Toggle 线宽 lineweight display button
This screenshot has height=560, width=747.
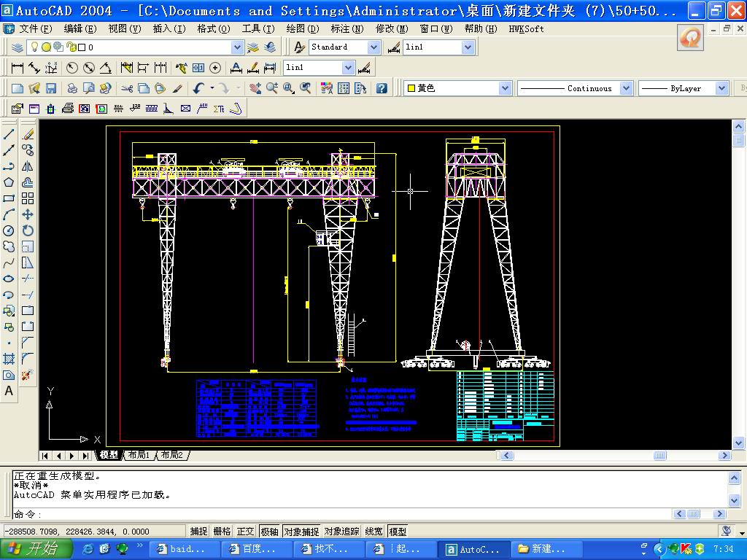[x=373, y=532]
